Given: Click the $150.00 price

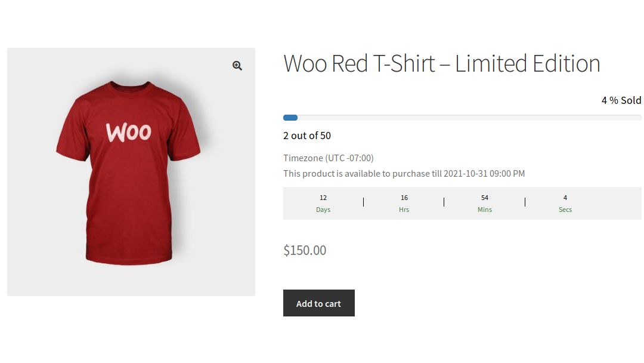Looking at the screenshot, I should [x=305, y=250].
